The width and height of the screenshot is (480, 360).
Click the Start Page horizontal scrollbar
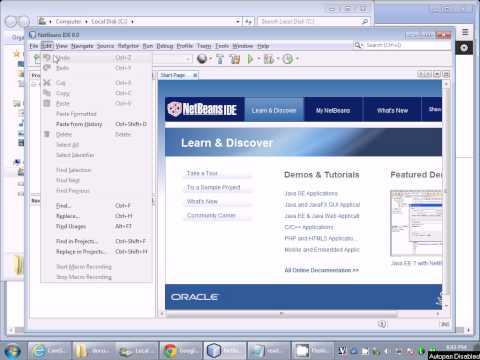[282, 314]
